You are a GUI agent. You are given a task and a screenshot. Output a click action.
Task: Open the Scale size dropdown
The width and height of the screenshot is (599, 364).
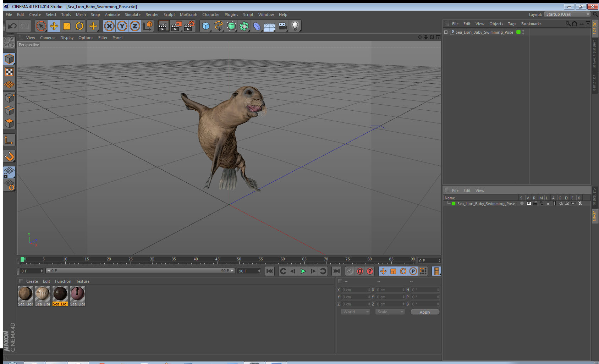click(390, 312)
